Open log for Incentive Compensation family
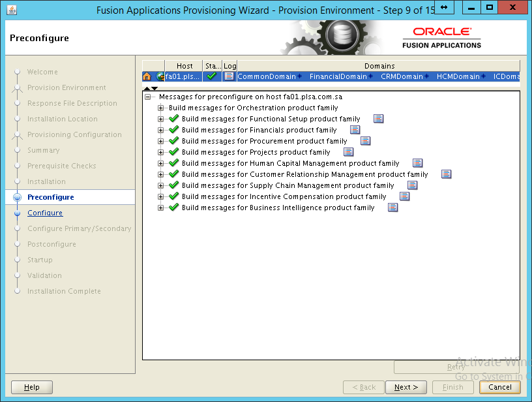 (404, 196)
